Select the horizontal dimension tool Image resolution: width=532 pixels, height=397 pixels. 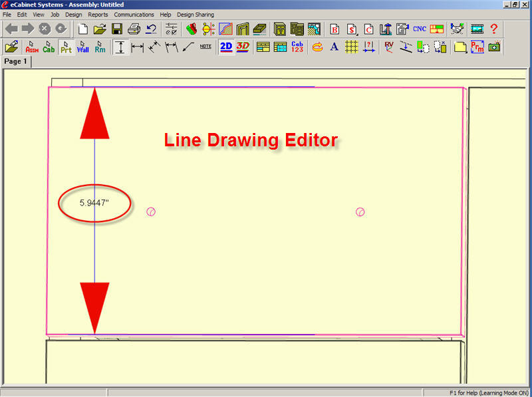pyautogui.click(x=137, y=47)
